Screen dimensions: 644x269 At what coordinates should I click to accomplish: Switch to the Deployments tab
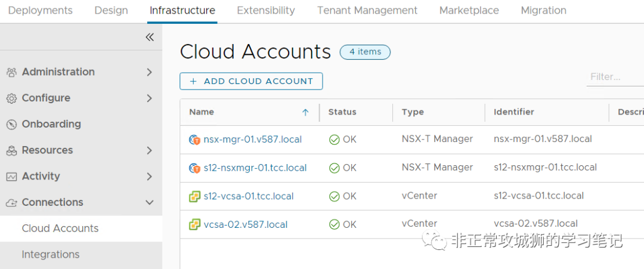click(x=41, y=10)
